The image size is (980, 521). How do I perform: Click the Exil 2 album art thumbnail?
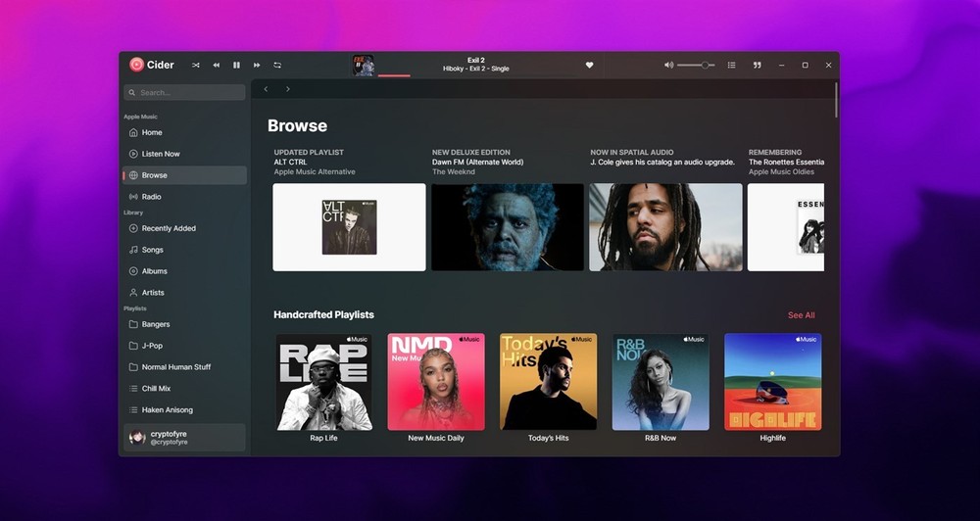click(364, 65)
